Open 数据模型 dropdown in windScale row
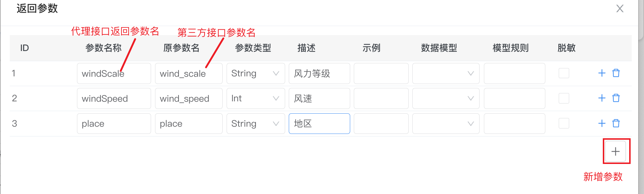Screen dimensions: 644x194 pyautogui.click(x=446, y=73)
